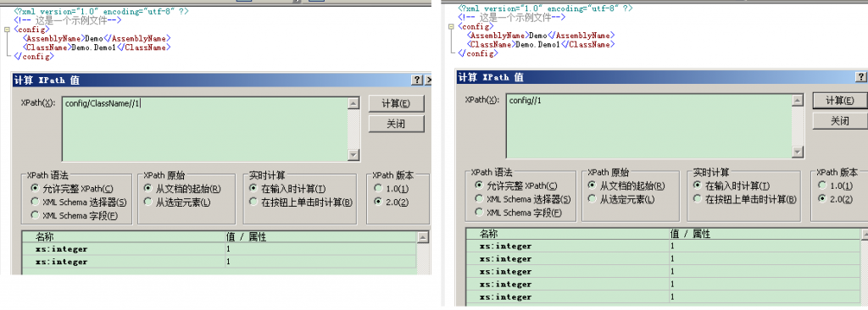868x310 pixels.
Task: Click scroll-up arrow of config/ClassName//1 XPath field
Action: coord(353,103)
